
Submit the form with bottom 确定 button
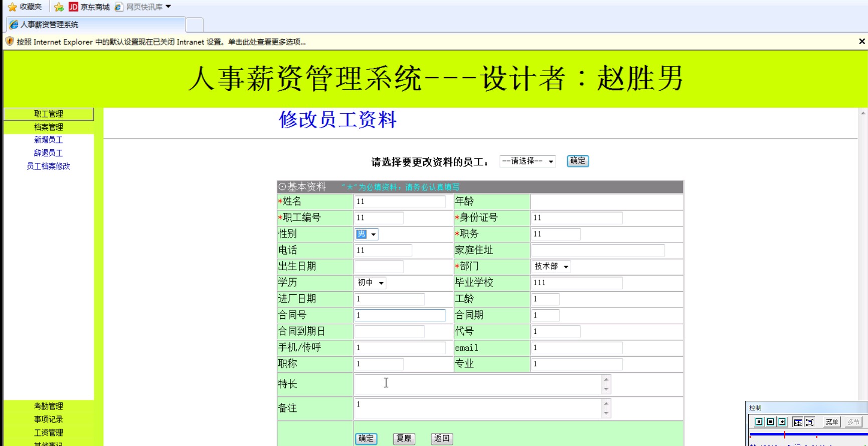point(366,438)
